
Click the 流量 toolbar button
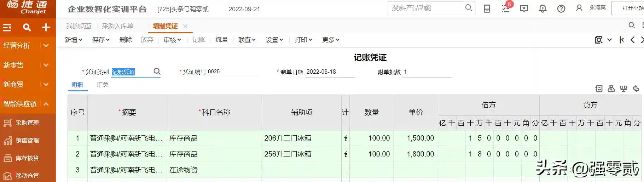click(x=222, y=40)
